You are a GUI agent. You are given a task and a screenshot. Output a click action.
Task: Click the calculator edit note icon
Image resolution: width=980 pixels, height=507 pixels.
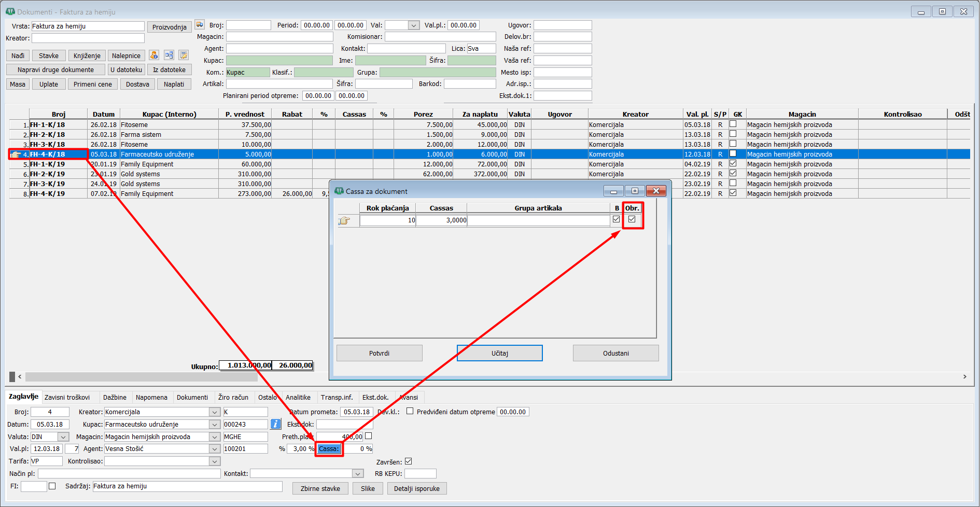point(184,55)
